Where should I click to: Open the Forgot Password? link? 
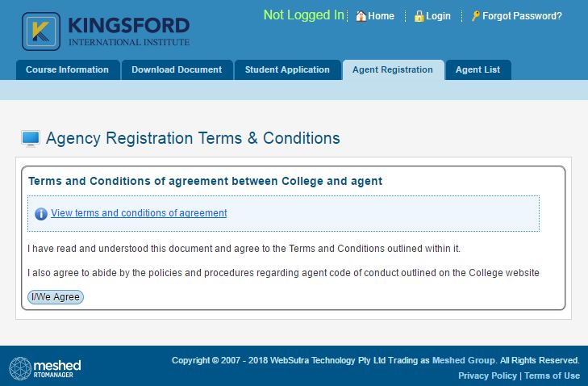click(x=522, y=16)
